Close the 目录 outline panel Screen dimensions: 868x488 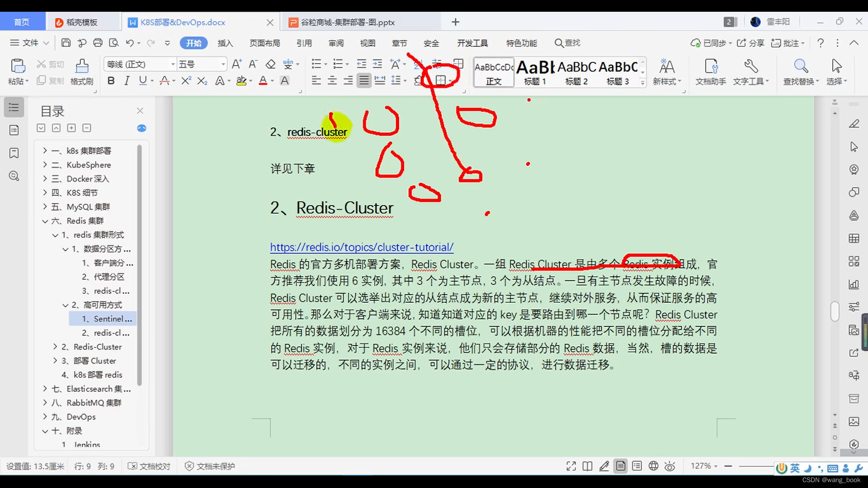pos(140,111)
